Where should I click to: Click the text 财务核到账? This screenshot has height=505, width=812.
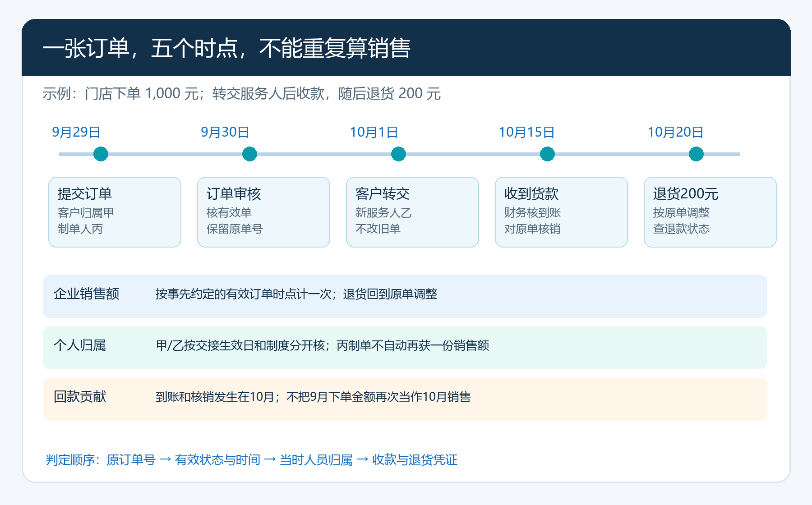tap(532, 212)
